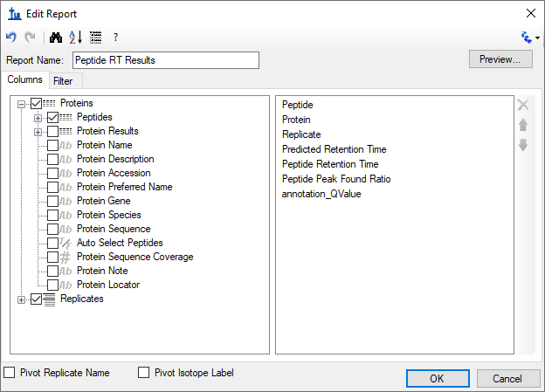Click the X remove column icon

click(523, 105)
